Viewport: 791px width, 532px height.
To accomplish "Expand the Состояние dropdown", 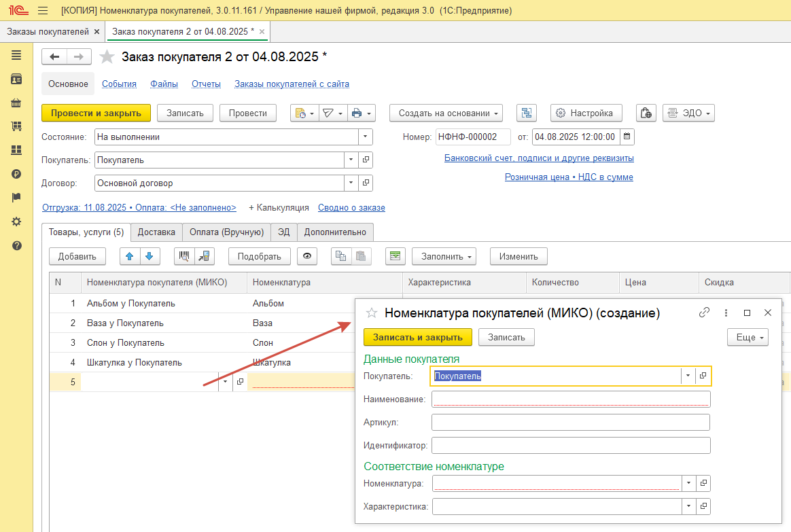I will [366, 137].
